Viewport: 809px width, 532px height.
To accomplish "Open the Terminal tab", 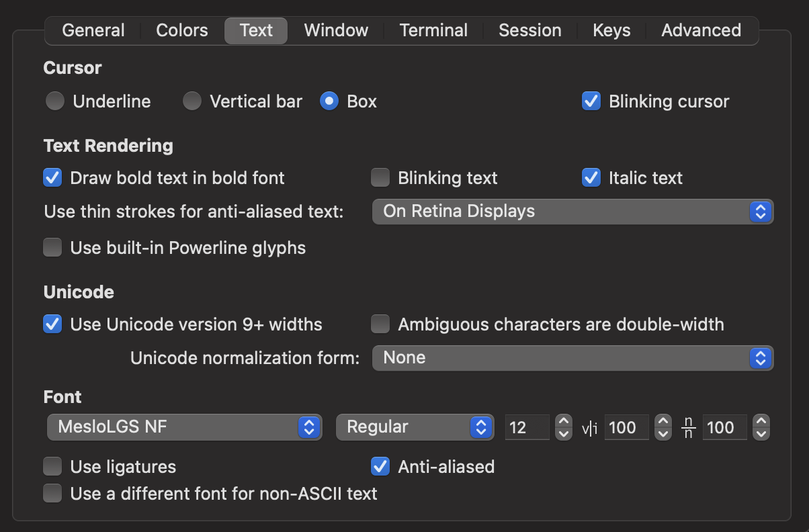I will (433, 30).
